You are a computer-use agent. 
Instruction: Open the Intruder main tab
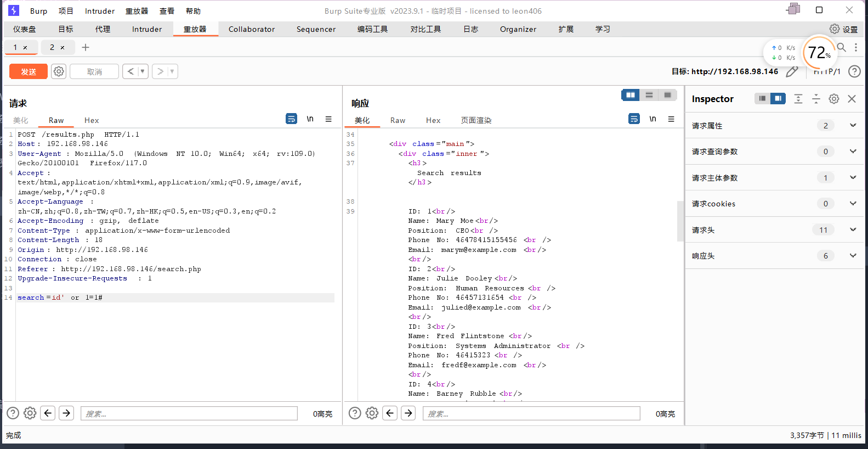coord(147,29)
